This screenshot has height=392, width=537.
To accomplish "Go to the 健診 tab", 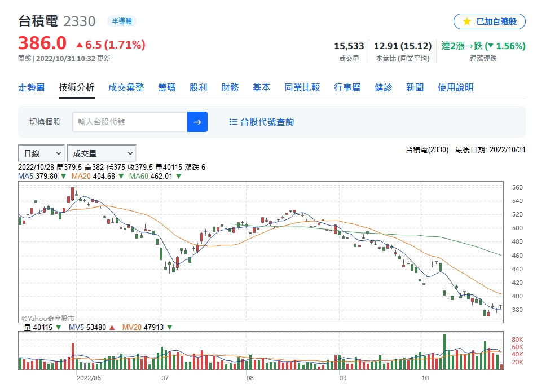I will point(383,87).
